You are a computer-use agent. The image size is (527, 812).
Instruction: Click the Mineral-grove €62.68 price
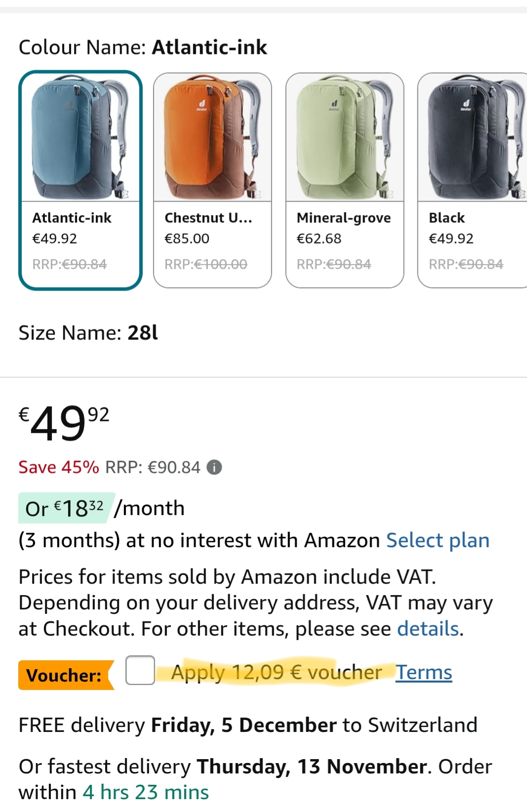click(x=319, y=239)
